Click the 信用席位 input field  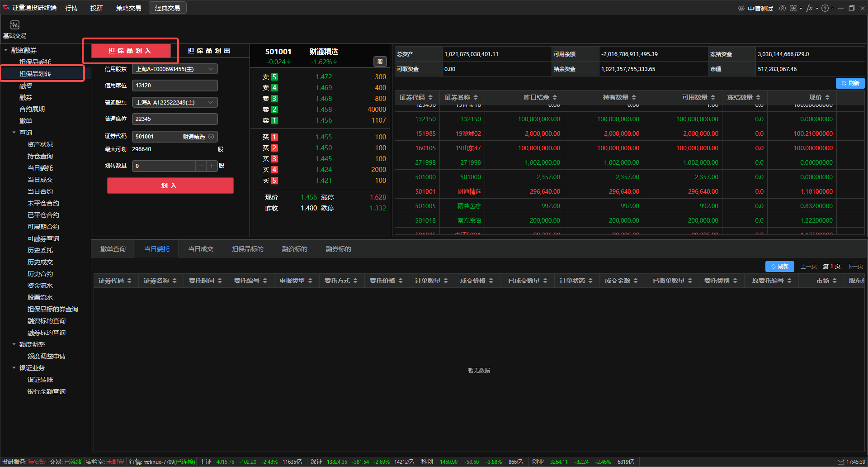pos(175,86)
